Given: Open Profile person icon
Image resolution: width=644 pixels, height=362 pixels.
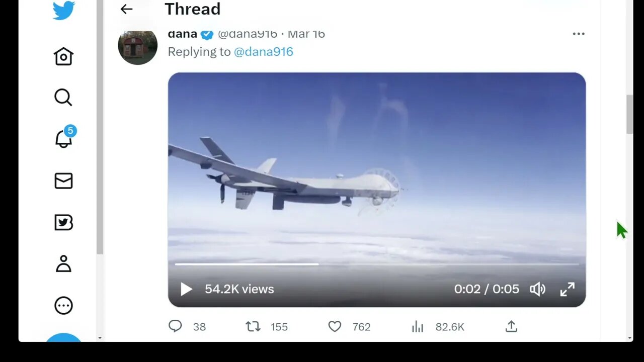Looking at the screenshot, I should click(63, 263).
